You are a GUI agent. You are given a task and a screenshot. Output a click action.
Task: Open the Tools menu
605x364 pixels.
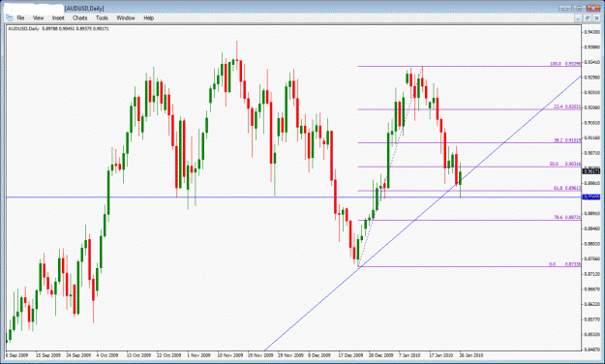pos(102,18)
